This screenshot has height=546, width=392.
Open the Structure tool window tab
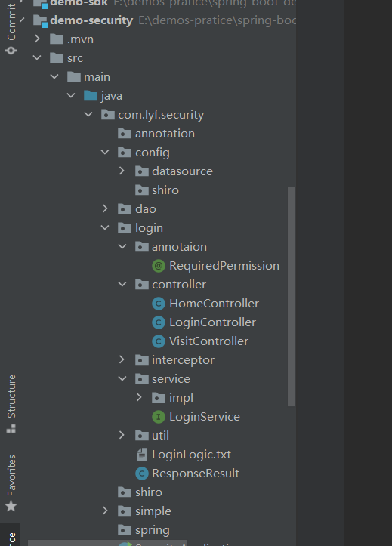[11, 403]
